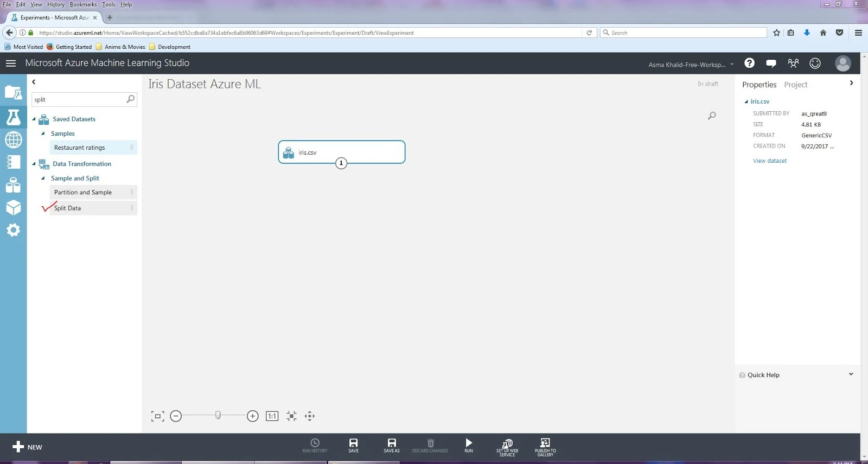This screenshot has width=868, height=464.
Task: Save the experiment
Action: (353, 446)
